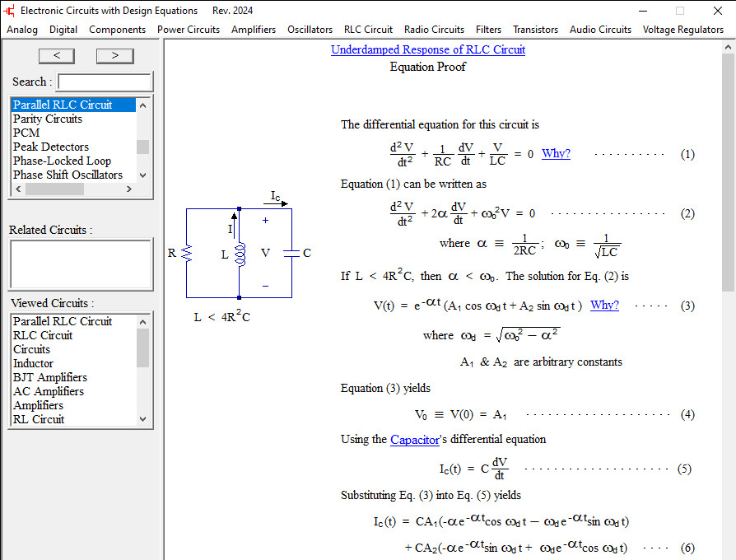Open the Capacitor hyperlink
Screen dimensions: 736x560
[x=414, y=440]
